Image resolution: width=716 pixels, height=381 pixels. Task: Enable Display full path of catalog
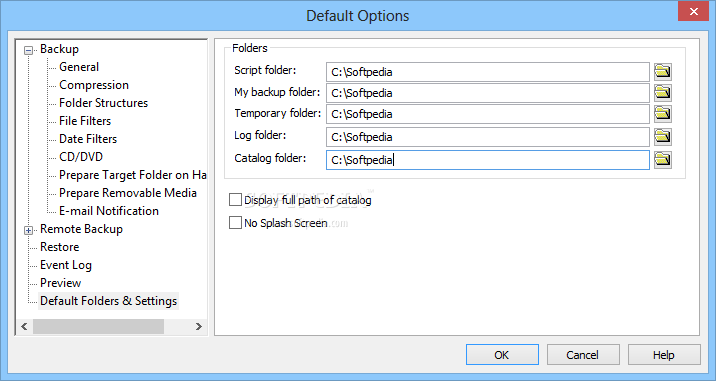click(235, 200)
